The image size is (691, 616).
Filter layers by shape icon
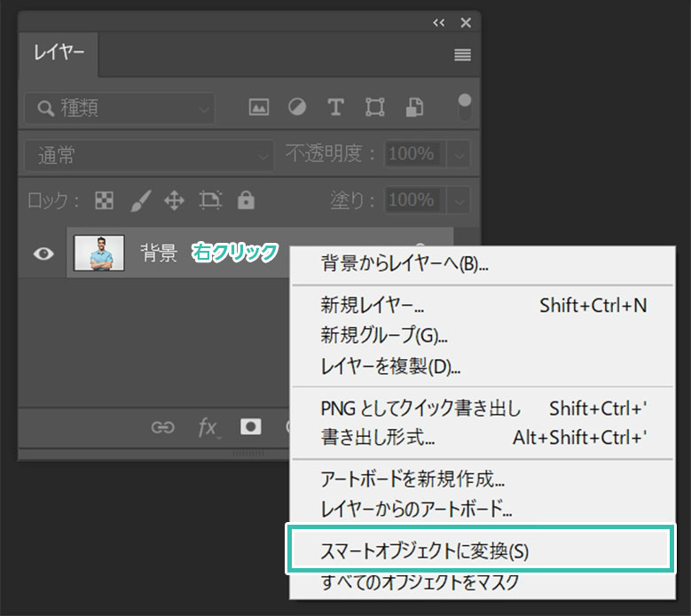tap(374, 107)
